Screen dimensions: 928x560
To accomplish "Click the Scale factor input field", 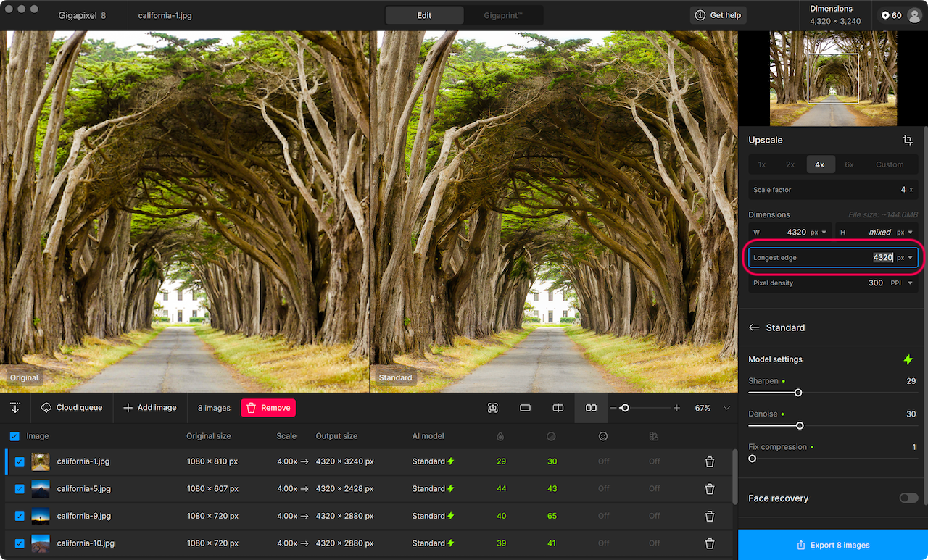I will pyautogui.click(x=834, y=190).
